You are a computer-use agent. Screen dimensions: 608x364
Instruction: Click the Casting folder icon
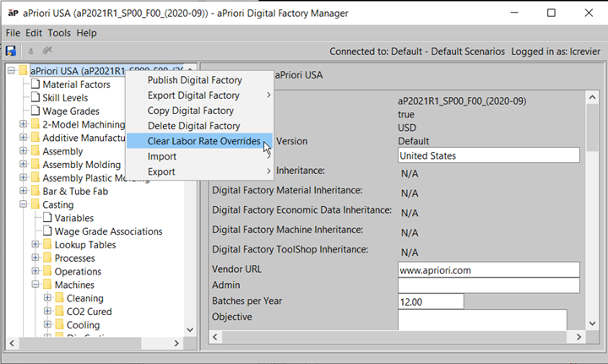pyautogui.click(x=35, y=204)
